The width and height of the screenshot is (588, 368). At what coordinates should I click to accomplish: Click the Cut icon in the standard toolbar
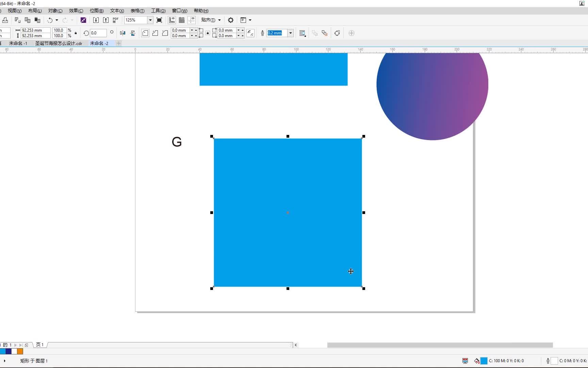pos(18,20)
